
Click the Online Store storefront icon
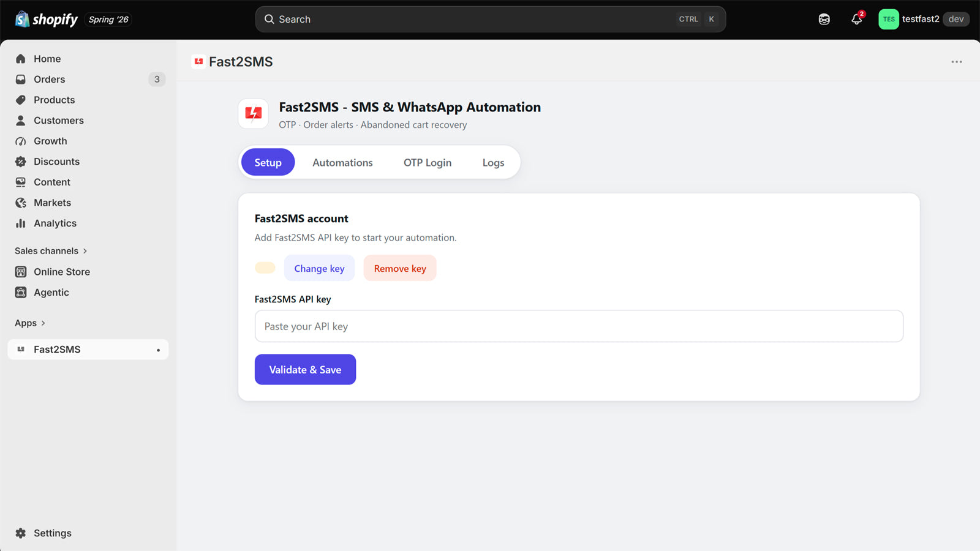[21, 272]
